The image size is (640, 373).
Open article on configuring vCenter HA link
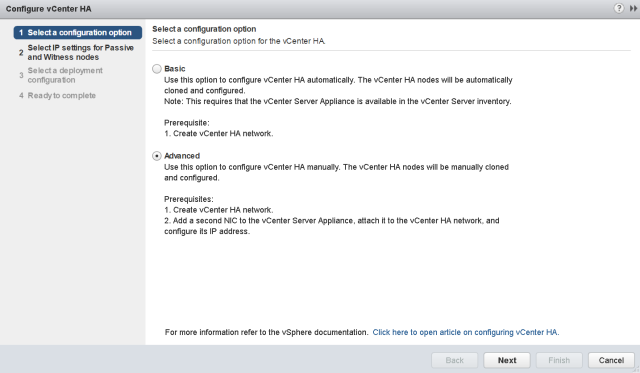point(466,332)
